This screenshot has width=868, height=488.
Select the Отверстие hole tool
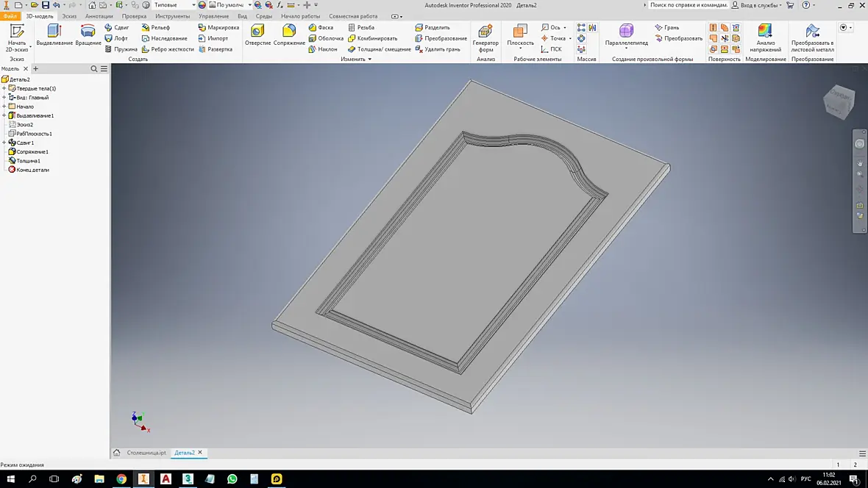(x=258, y=35)
